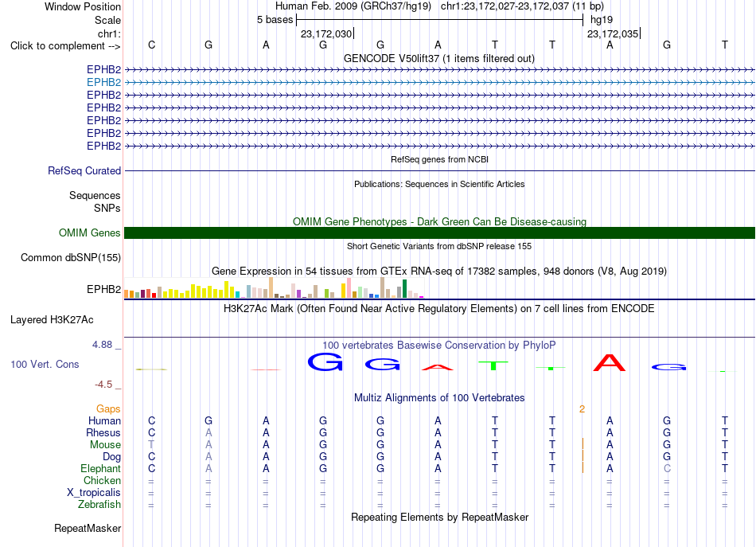Click the Sequences publications track label
Image resolution: width=756 pixels, height=547 pixels.
click(95, 195)
